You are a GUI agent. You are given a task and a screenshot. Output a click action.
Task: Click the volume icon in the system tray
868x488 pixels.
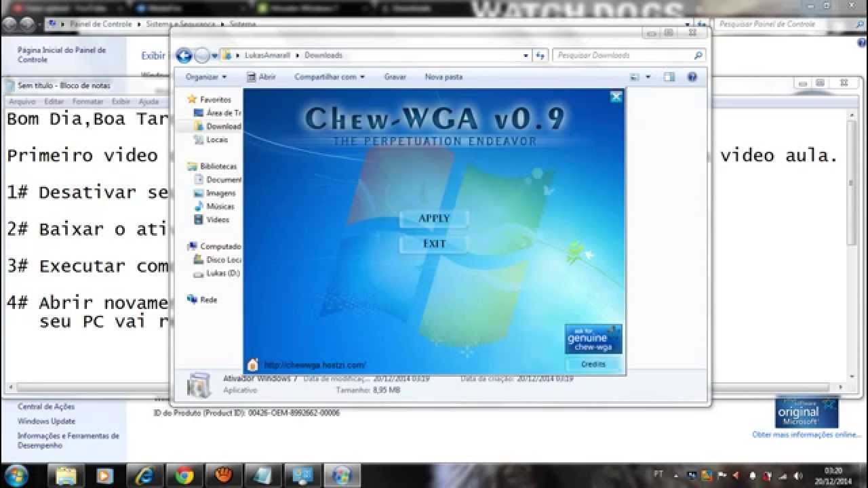click(797, 475)
